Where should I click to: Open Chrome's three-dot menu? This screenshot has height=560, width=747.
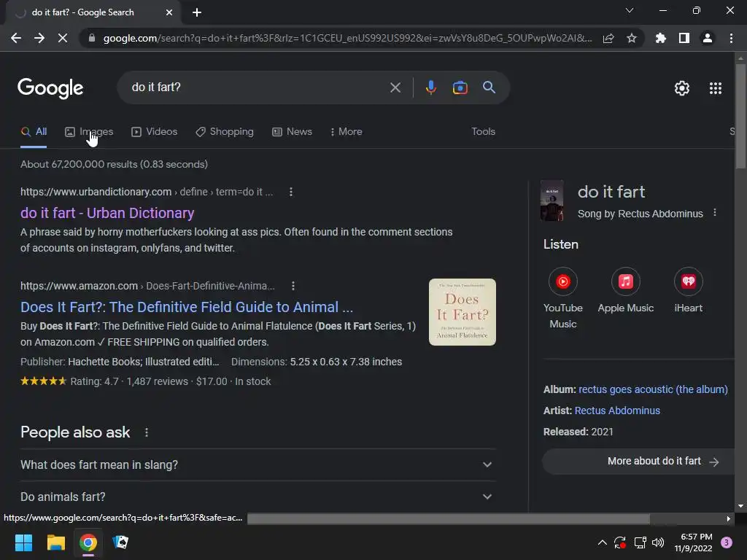click(x=731, y=38)
